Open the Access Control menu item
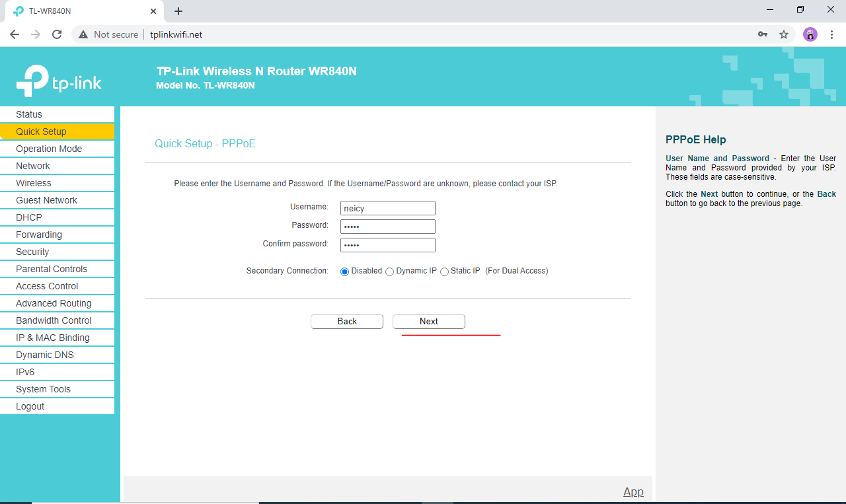 coord(58,286)
